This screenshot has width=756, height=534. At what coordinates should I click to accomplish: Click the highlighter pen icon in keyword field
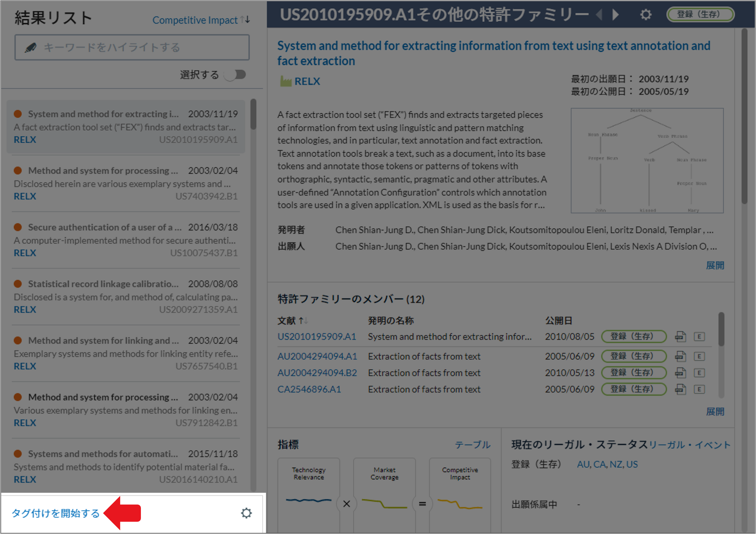pyautogui.click(x=30, y=47)
